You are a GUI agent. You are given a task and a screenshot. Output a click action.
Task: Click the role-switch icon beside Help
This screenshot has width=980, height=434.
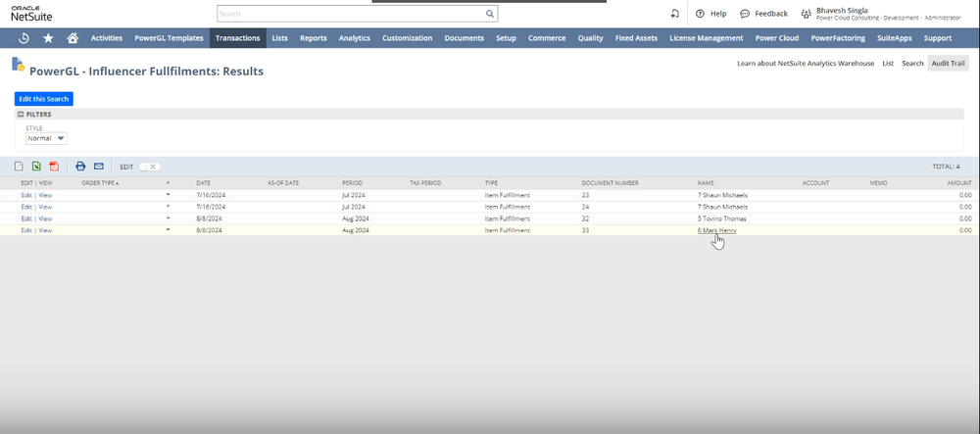pyautogui.click(x=674, y=14)
